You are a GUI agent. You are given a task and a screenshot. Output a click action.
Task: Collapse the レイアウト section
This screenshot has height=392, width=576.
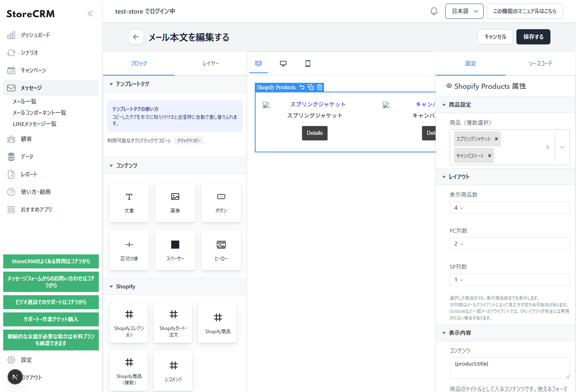click(506, 177)
